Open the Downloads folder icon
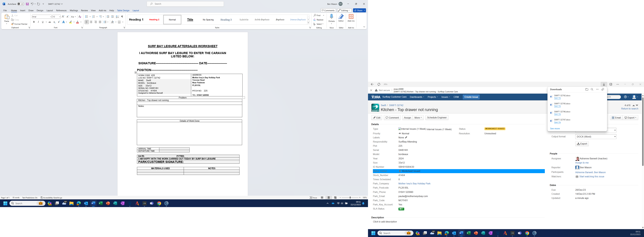The height and width of the screenshot is (237, 644). pyautogui.click(x=587, y=89)
